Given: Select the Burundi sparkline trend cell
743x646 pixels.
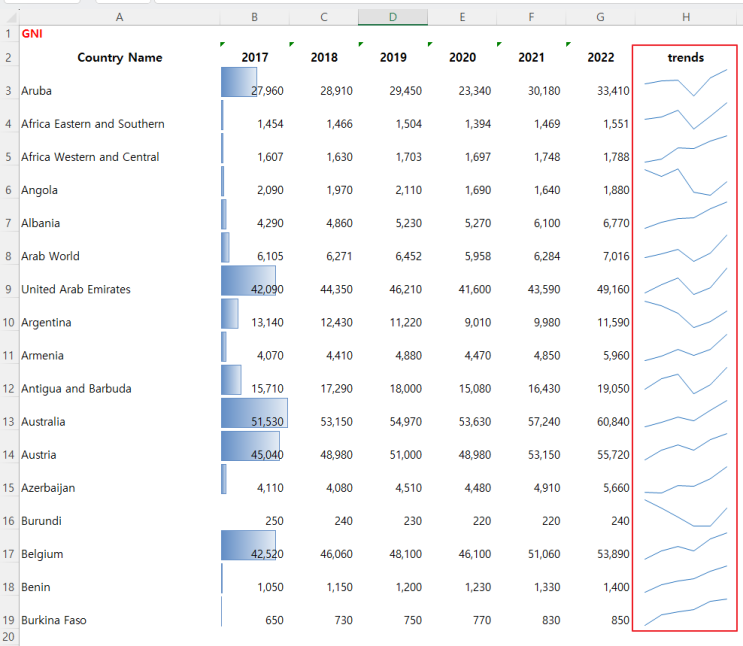Looking at the screenshot, I should pyautogui.click(x=685, y=513).
